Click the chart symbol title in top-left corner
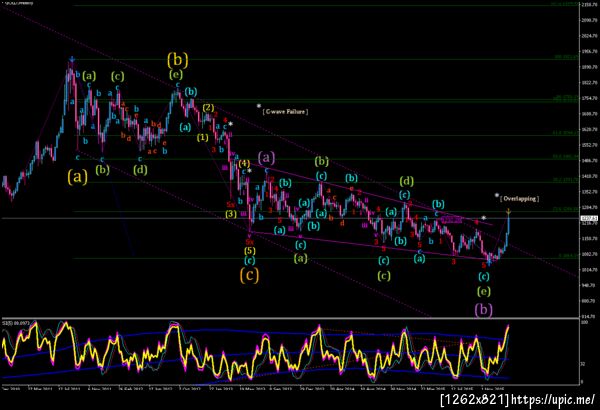This screenshot has width=600, height=410. click(17, 3)
